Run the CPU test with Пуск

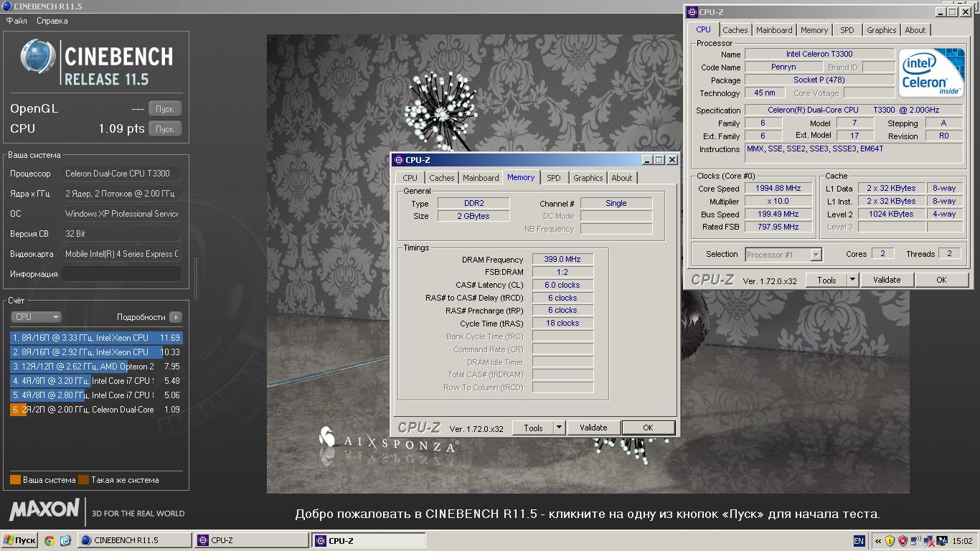(165, 129)
